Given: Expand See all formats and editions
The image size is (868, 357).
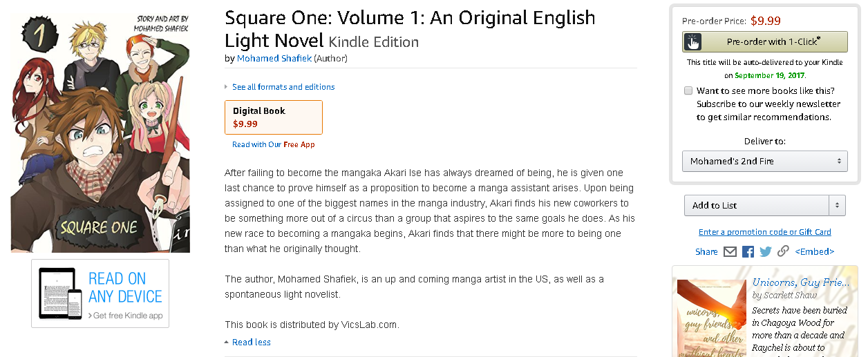Looking at the screenshot, I should (283, 87).
